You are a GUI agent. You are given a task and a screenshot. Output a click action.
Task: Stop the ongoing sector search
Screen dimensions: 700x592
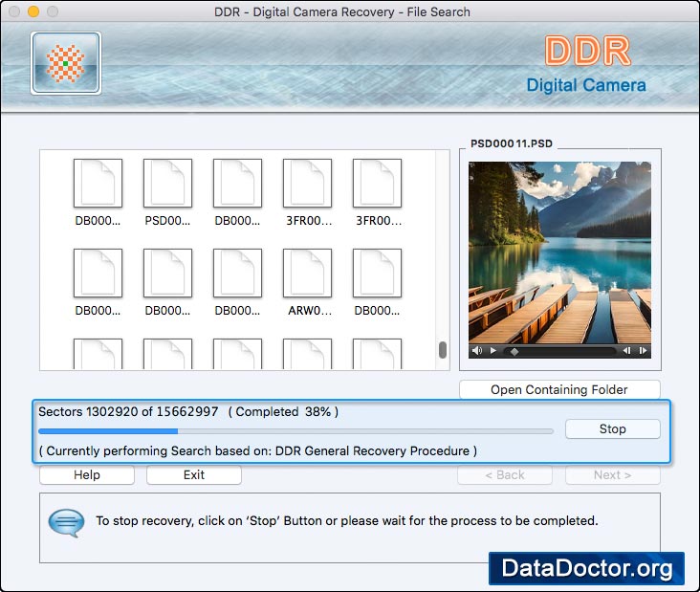[612, 429]
